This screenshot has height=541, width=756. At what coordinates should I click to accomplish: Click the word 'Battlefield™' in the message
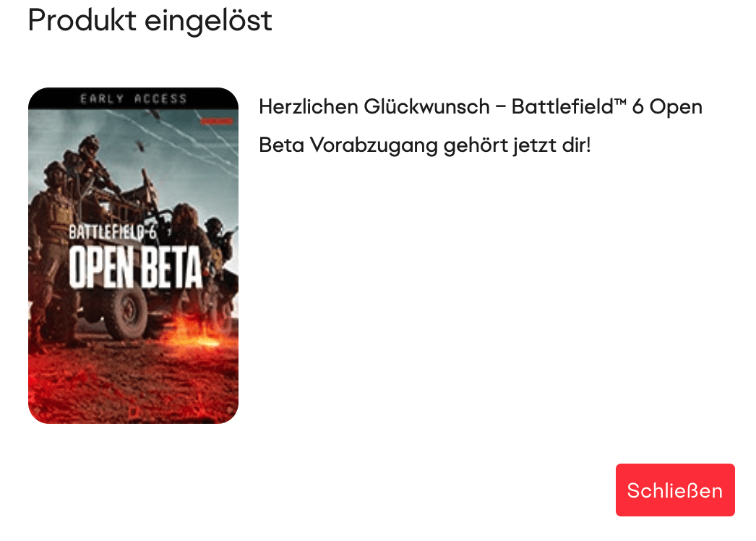pos(569,106)
